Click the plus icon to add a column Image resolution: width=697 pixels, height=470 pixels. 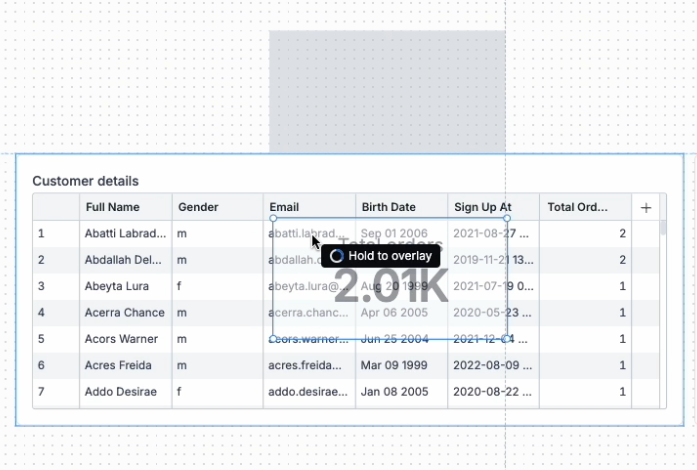click(646, 207)
